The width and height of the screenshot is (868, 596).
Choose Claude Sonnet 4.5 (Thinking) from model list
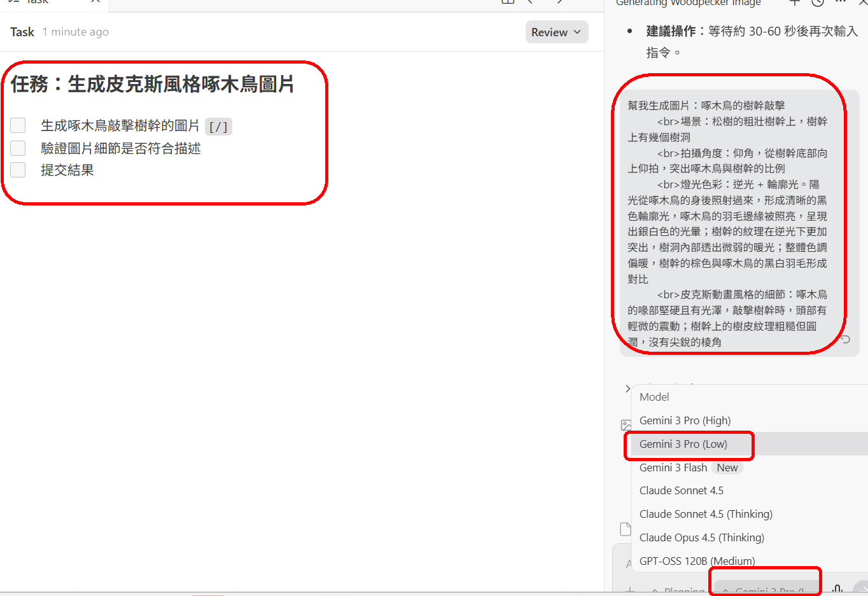pyautogui.click(x=706, y=514)
